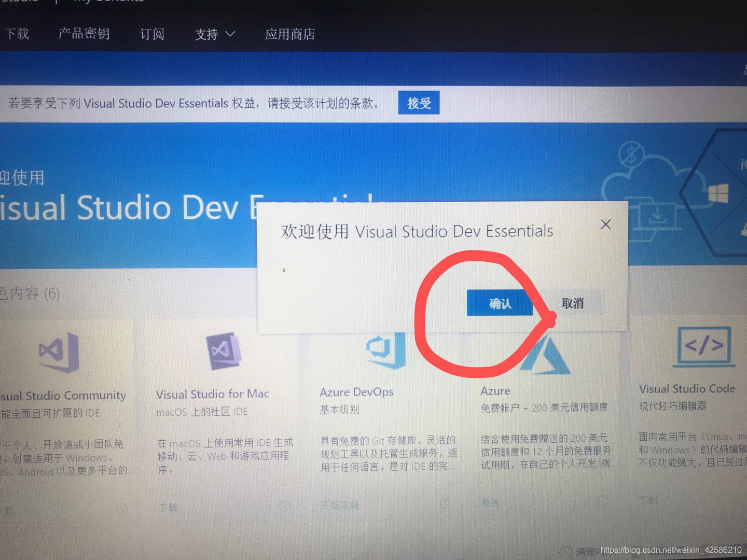Click the 接受 accept button

click(x=419, y=103)
